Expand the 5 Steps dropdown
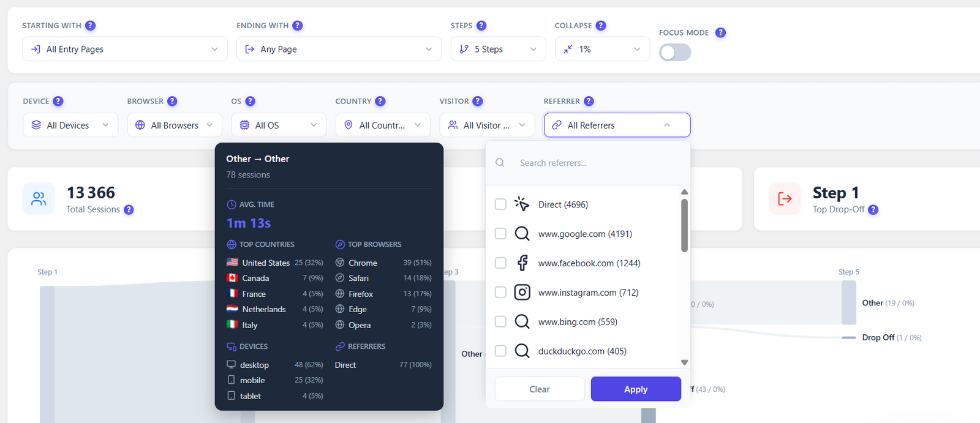The height and width of the screenshot is (423, 980). coord(498,49)
